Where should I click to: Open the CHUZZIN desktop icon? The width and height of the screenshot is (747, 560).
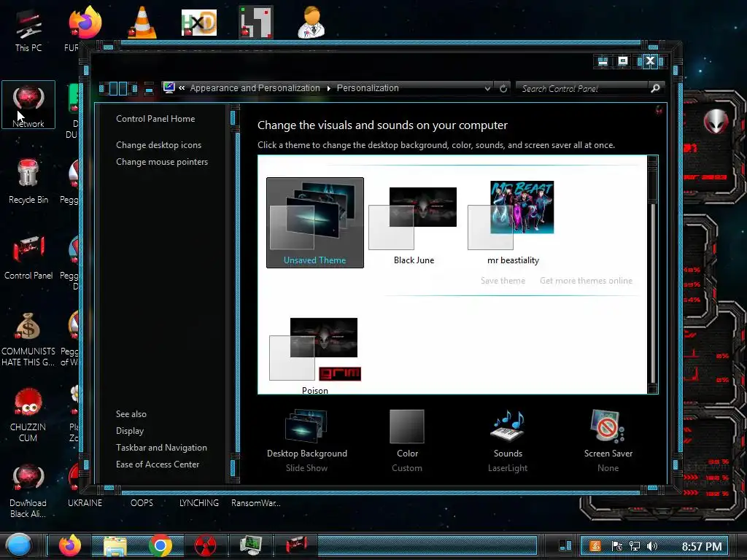pyautogui.click(x=28, y=414)
